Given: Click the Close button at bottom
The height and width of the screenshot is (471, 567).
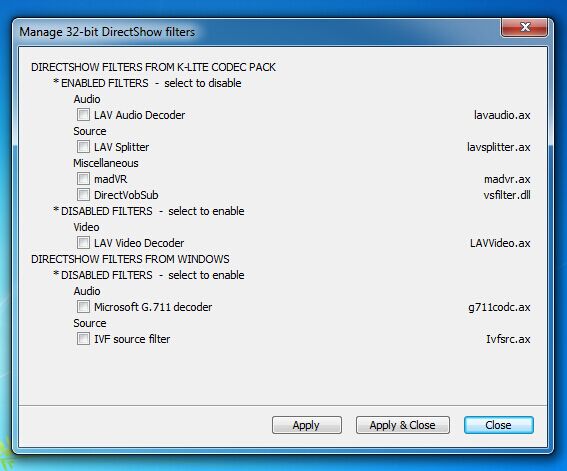Looking at the screenshot, I should click(x=499, y=425).
